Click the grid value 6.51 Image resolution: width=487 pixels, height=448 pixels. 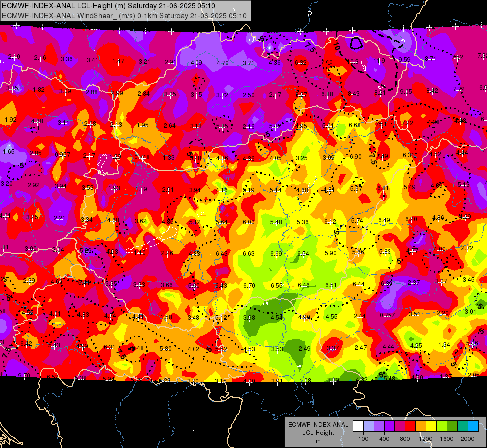331,285
